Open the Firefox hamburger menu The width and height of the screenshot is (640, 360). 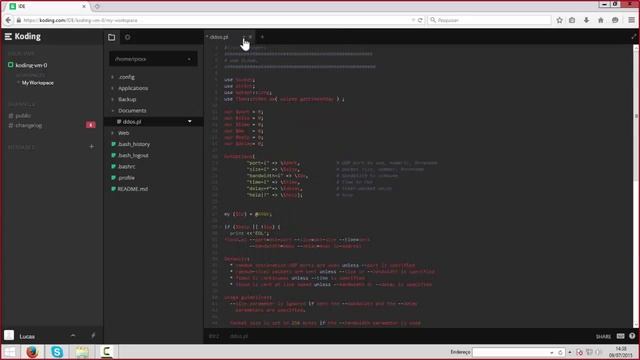[631, 20]
